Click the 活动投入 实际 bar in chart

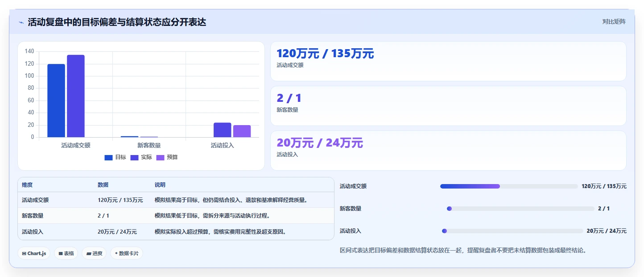click(x=223, y=130)
